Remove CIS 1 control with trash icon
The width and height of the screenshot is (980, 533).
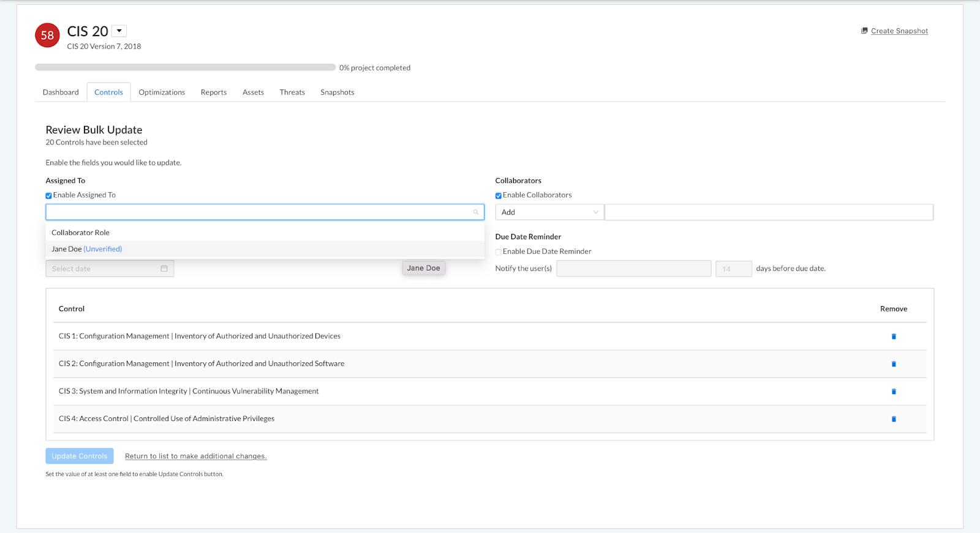[x=894, y=337]
